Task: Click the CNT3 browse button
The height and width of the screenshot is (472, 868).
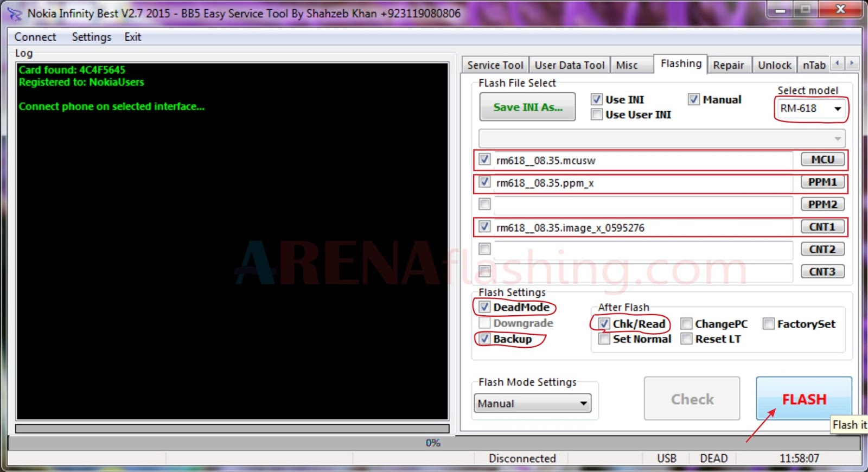Action: click(x=822, y=272)
